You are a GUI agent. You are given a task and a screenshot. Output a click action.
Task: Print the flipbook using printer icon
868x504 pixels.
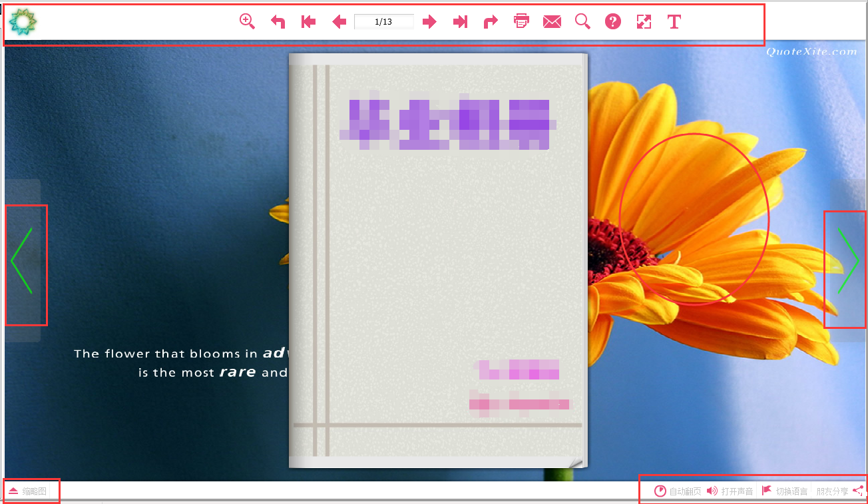pyautogui.click(x=521, y=21)
